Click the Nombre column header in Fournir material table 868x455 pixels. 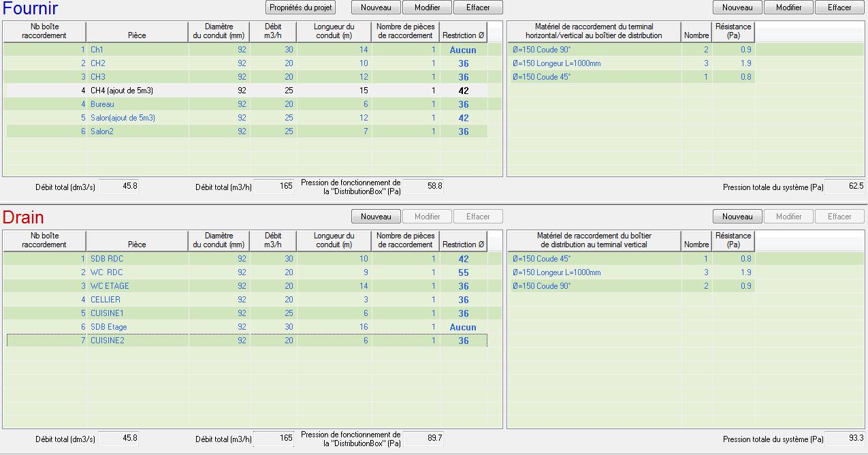pyautogui.click(x=696, y=31)
